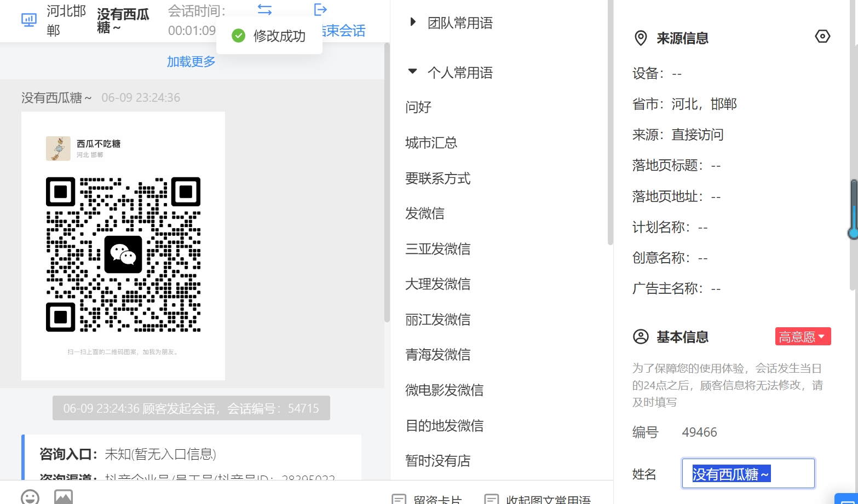Open the QR code image message
This screenshot has width=858, height=504.
pyautogui.click(x=123, y=246)
